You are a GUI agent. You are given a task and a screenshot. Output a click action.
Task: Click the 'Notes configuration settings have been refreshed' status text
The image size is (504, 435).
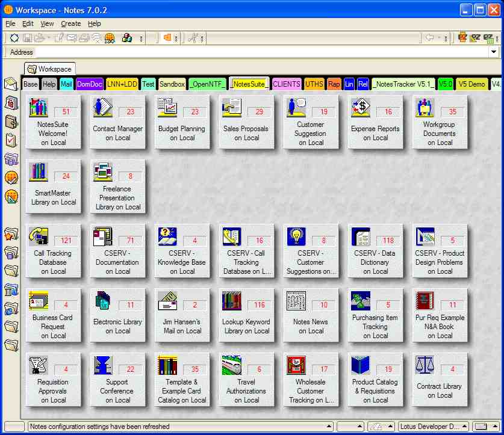(99, 427)
